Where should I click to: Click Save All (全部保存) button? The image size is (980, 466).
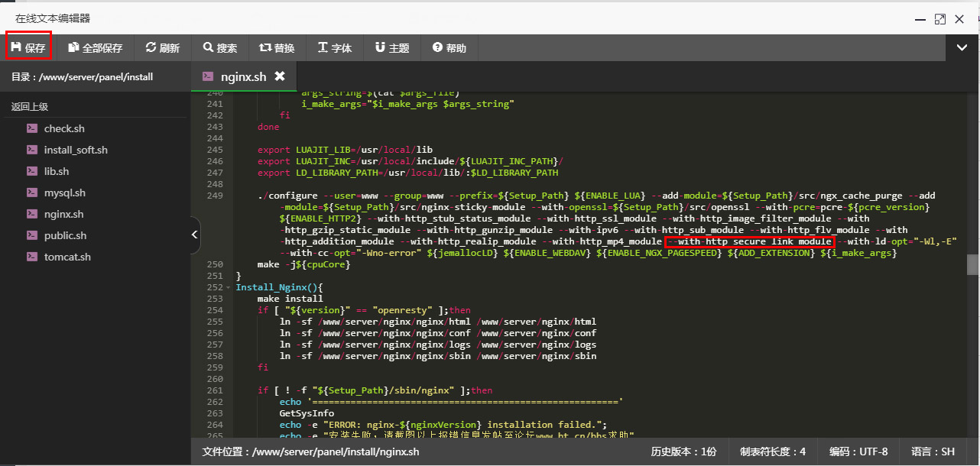[96, 47]
